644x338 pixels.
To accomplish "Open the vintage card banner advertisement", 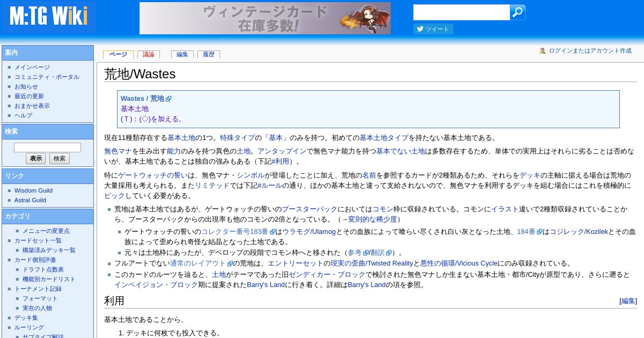I will coord(265,18).
